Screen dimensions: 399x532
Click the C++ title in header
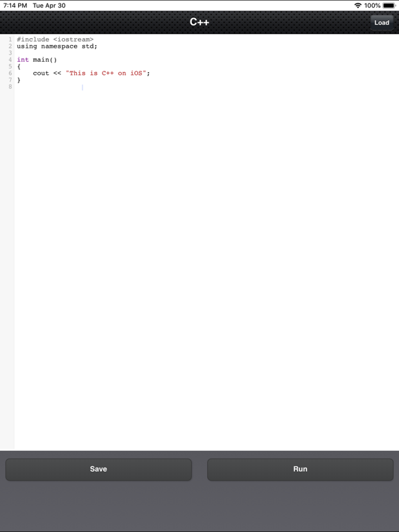click(199, 22)
